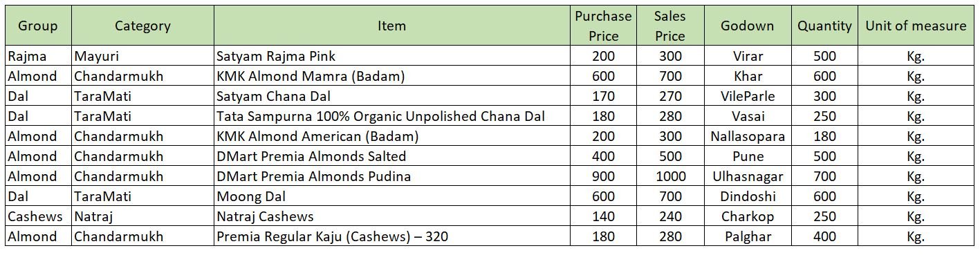Viewport: 980px width, 255px height.
Task: Select the Unit of measure header
Action: [x=916, y=26]
